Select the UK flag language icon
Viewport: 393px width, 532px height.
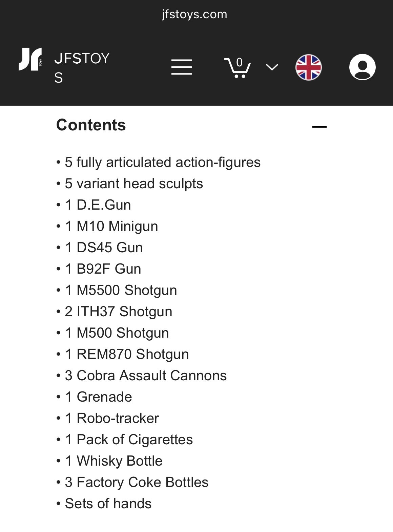[x=308, y=67]
